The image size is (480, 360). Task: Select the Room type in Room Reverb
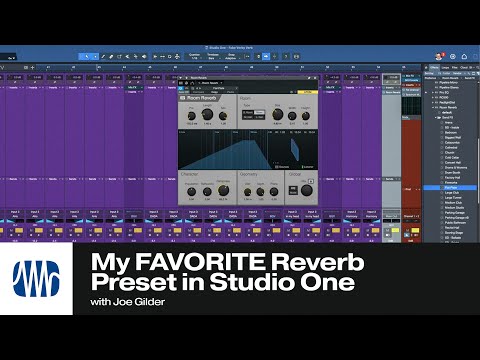[x=259, y=113]
